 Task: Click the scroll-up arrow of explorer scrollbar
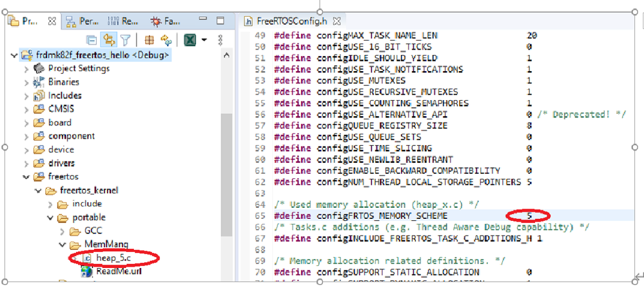pyautogui.click(x=226, y=56)
